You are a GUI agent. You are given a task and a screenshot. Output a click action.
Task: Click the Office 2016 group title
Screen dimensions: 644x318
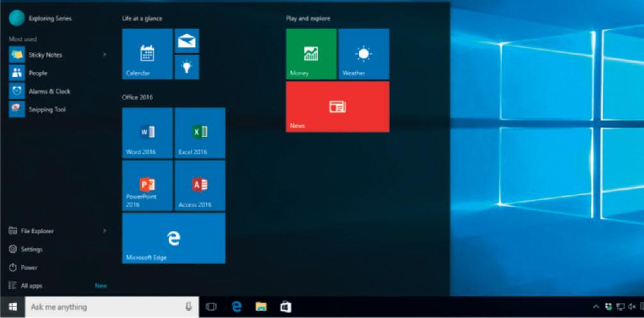[137, 97]
